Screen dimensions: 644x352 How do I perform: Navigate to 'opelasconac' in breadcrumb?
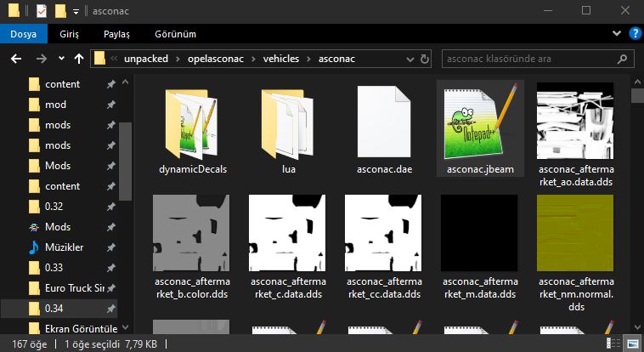point(216,59)
